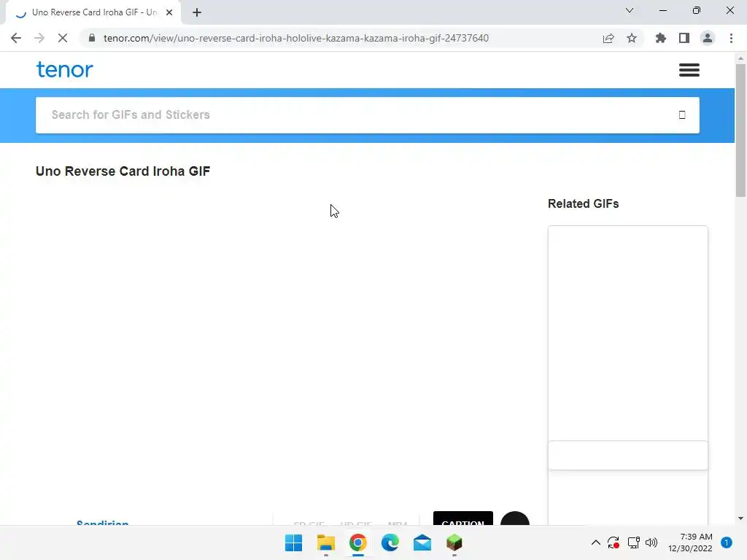This screenshot has height=560, width=747.
Task: Click the scrollbar down arrow
Action: [740, 518]
